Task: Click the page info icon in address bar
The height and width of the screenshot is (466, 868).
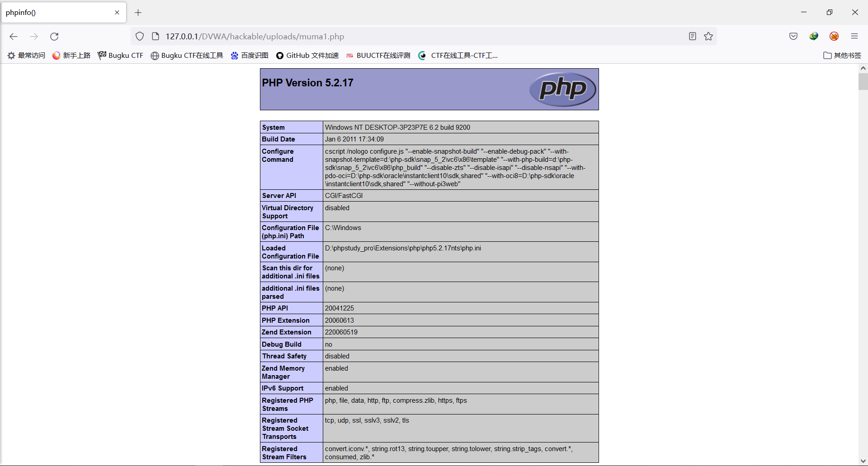Action: 156,37
